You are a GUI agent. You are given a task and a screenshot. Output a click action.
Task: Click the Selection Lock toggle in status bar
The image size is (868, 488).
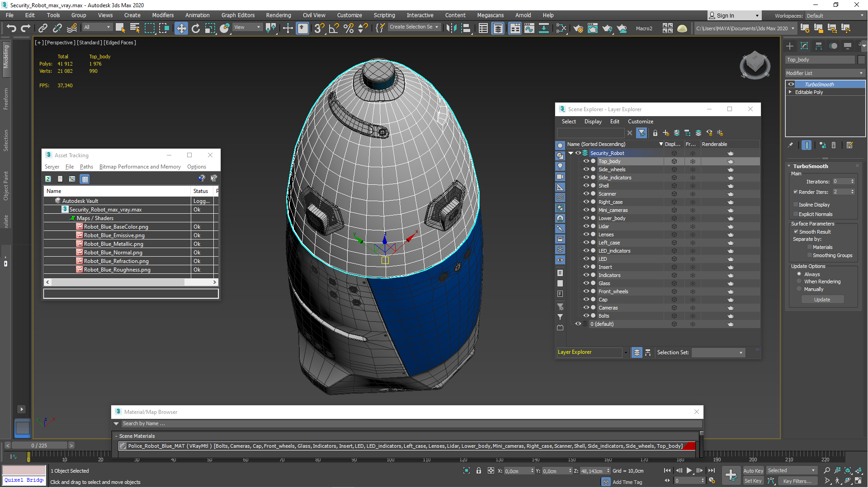pyautogui.click(x=479, y=471)
